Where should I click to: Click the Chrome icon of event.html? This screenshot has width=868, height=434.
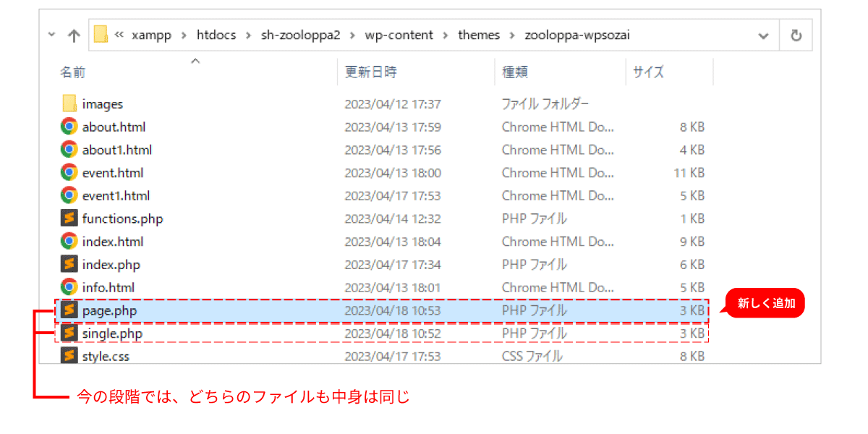(69, 172)
